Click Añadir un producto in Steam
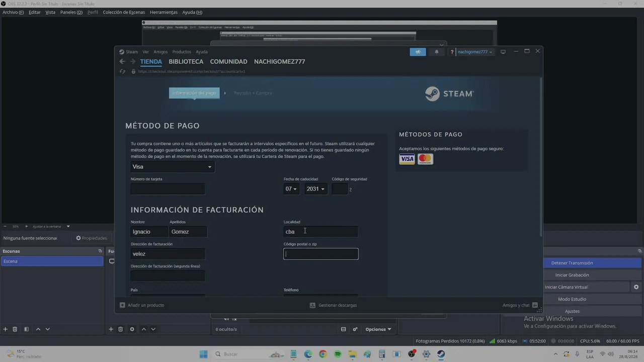 (142, 305)
